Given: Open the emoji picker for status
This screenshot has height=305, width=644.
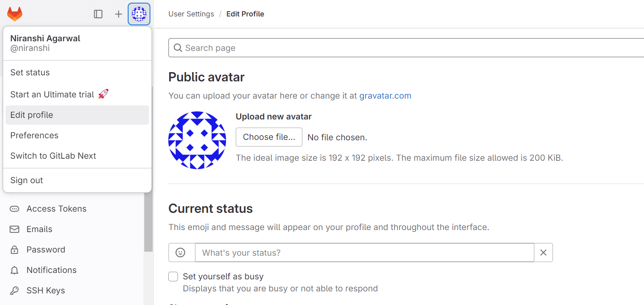Looking at the screenshot, I should coord(182,252).
